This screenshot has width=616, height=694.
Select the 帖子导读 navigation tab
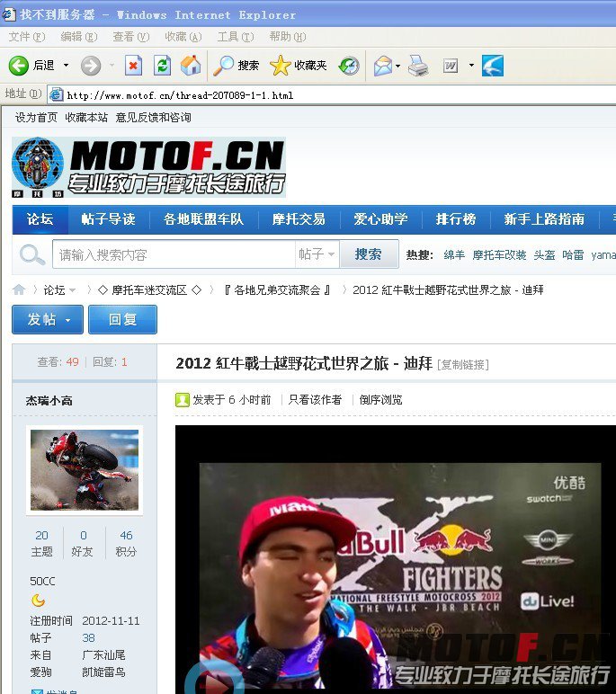tap(109, 219)
